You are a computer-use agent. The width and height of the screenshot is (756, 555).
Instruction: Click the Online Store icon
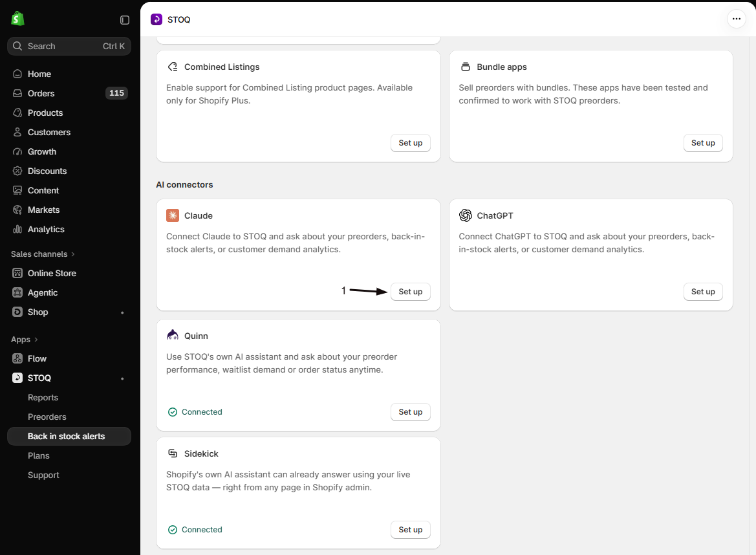(x=17, y=273)
